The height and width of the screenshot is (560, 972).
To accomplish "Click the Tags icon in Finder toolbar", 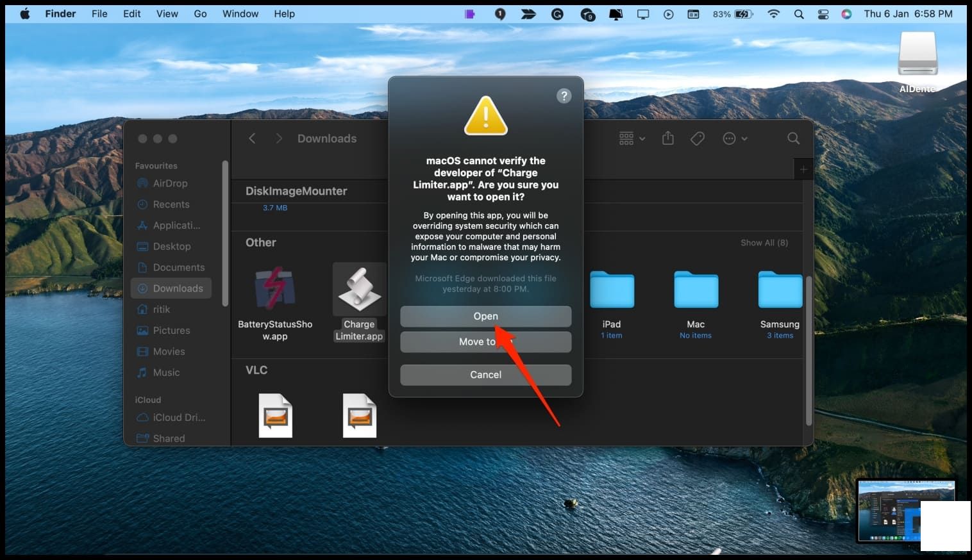I will [698, 138].
